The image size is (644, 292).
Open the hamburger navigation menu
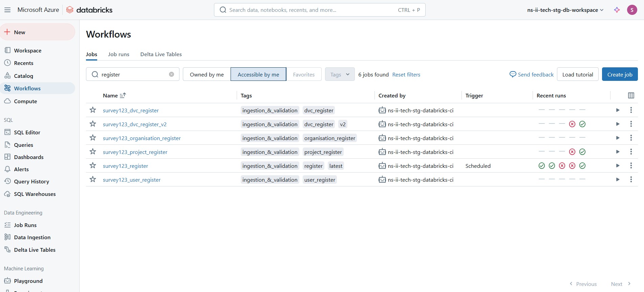pyautogui.click(x=7, y=10)
